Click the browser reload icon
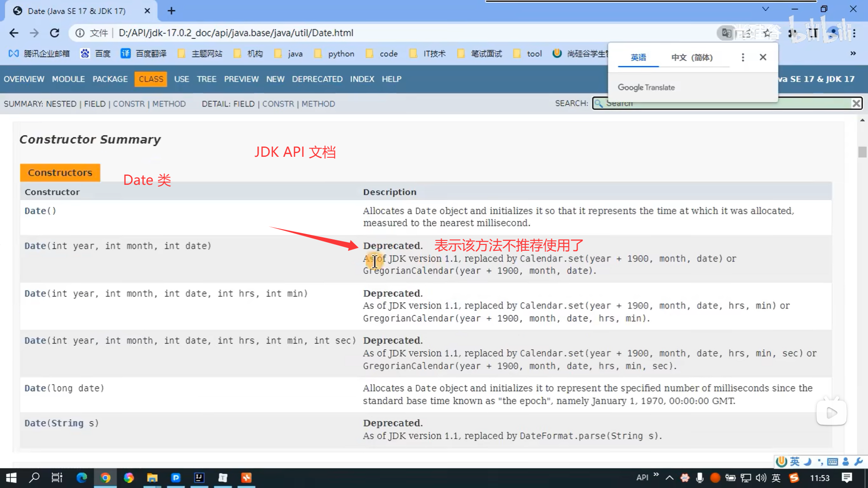This screenshot has height=488, width=868. (x=55, y=33)
